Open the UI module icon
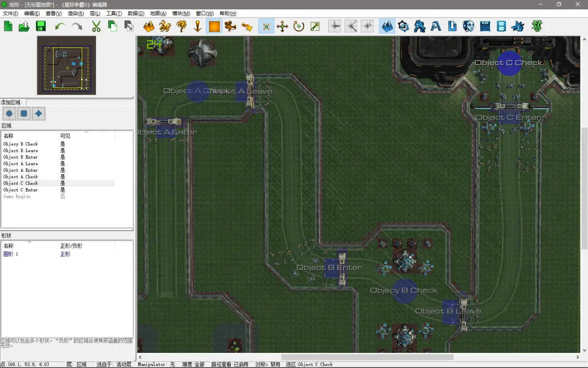 tap(485, 26)
